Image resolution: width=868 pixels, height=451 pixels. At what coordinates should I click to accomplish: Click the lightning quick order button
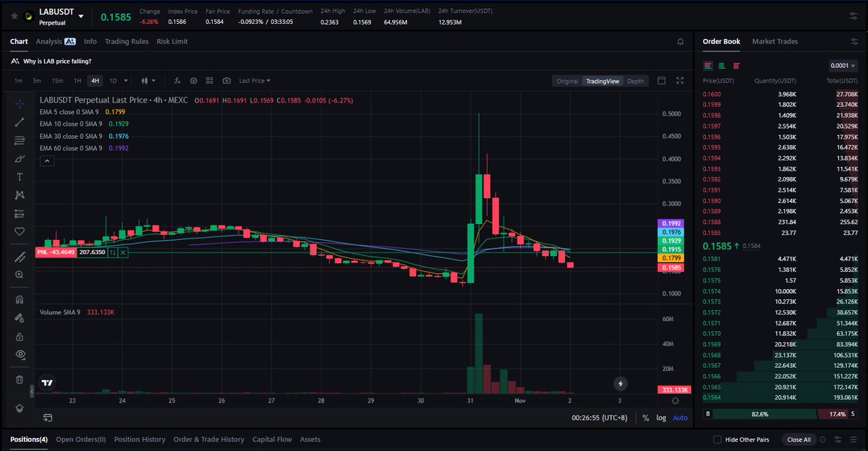click(620, 384)
